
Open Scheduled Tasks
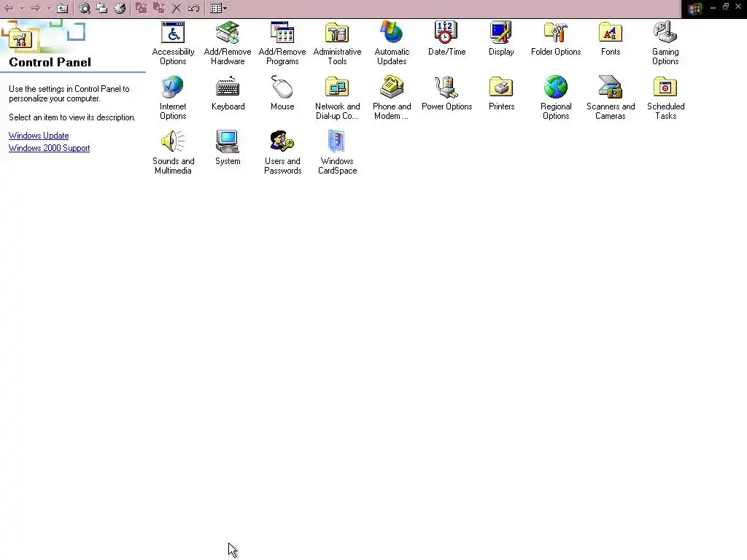pos(665,98)
